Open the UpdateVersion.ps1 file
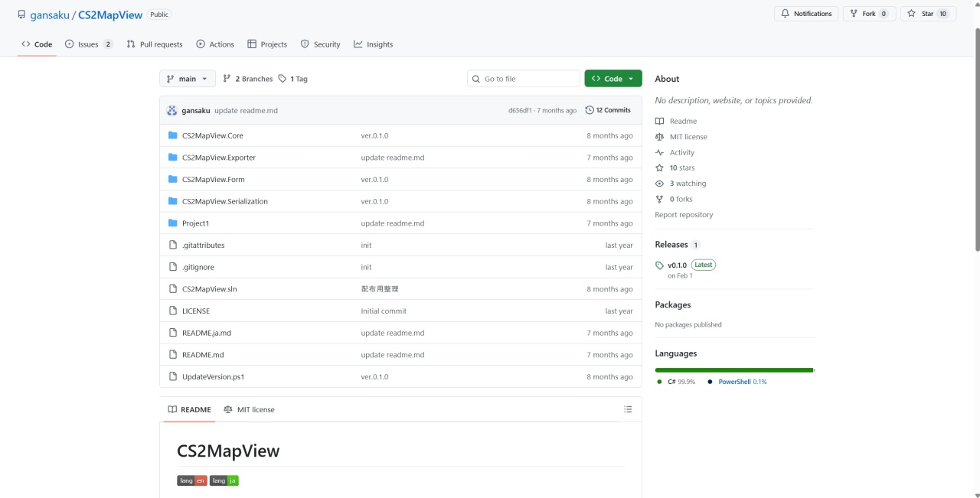This screenshot has width=980, height=498. click(x=214, y=377)
